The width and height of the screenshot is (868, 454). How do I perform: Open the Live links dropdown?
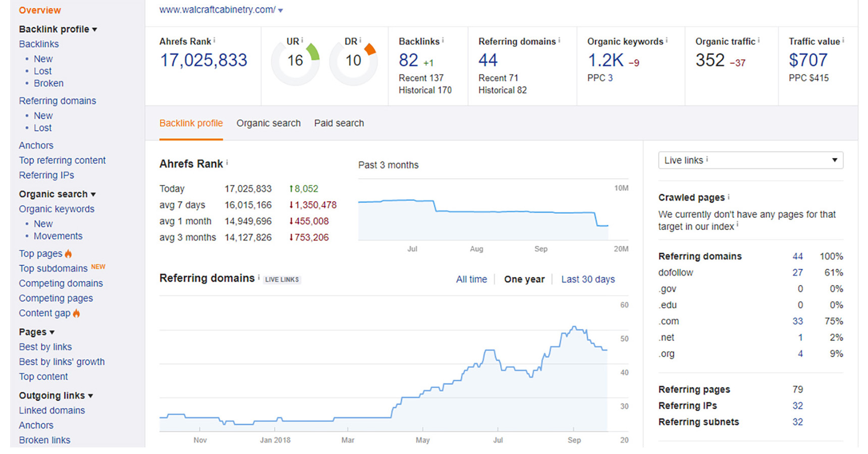(x=750, y=160)
